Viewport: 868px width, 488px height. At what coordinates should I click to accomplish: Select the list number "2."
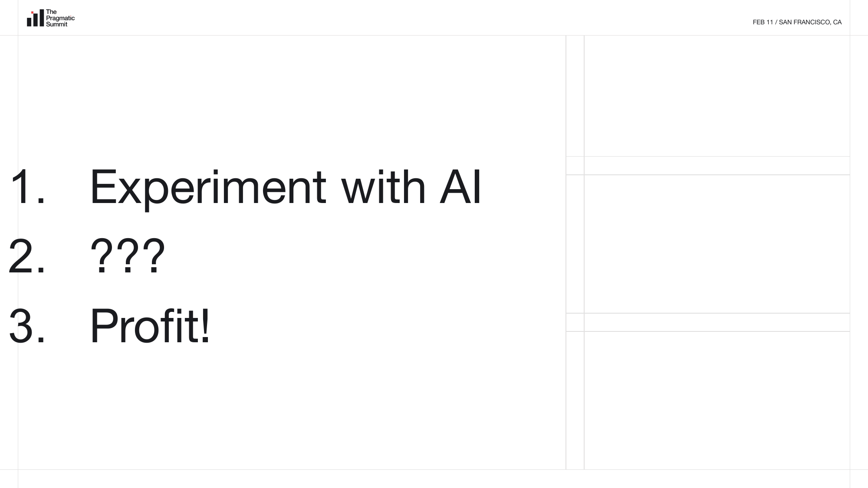[x=27, y=256]
